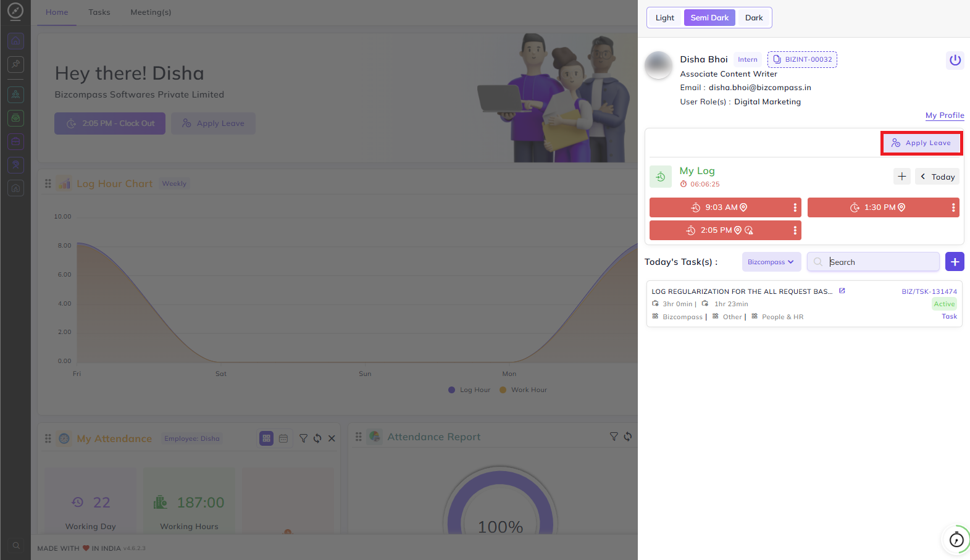This screenshot has width=970, height=560.
Task: Filter the Attendance Report widget
Action: click(614, 437)
